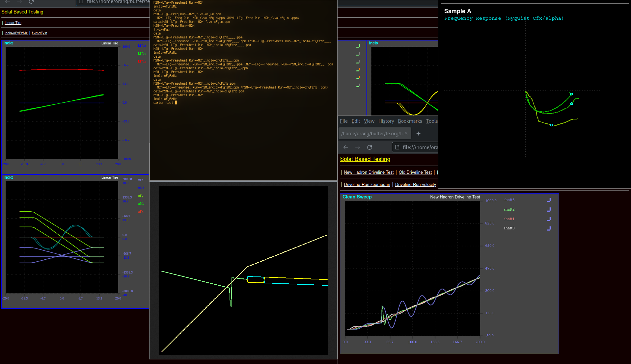Go forward in the lower browser window
This screenshot has width=631, height=364.
pyautogui.click(x=358, y=147)
